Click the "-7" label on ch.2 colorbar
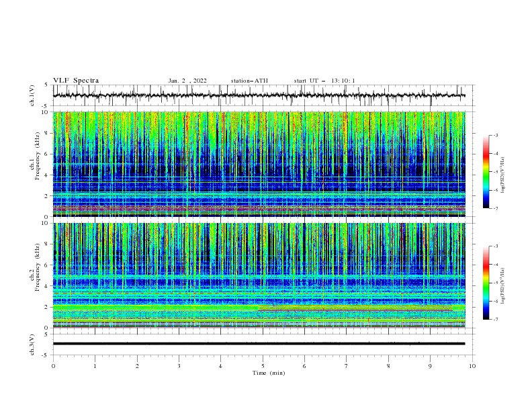 496,320
